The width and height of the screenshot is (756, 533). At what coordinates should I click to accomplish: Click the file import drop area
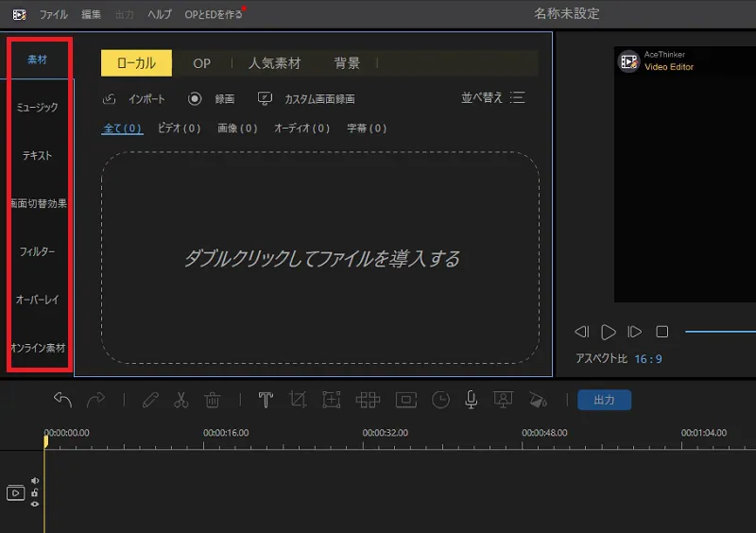[320, 258]
